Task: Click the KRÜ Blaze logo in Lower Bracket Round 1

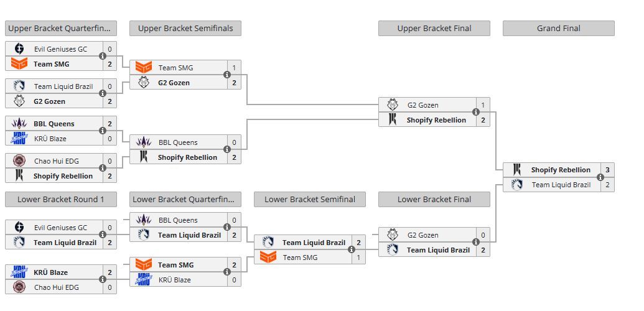Action: 19,272
